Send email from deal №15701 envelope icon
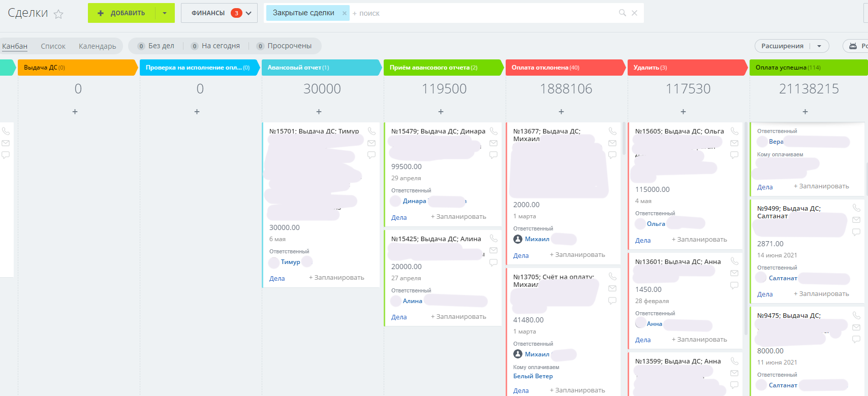The image size is (868, 396). (x=371, y=143)
